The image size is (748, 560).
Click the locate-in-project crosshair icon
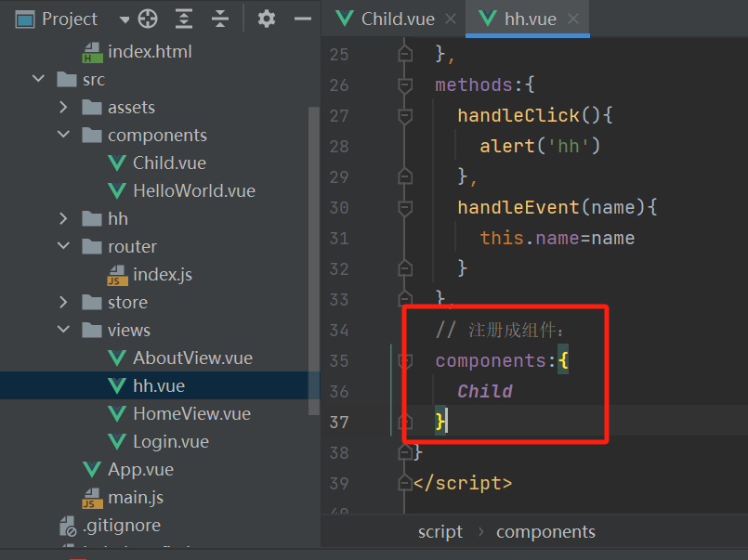point(148,20)
